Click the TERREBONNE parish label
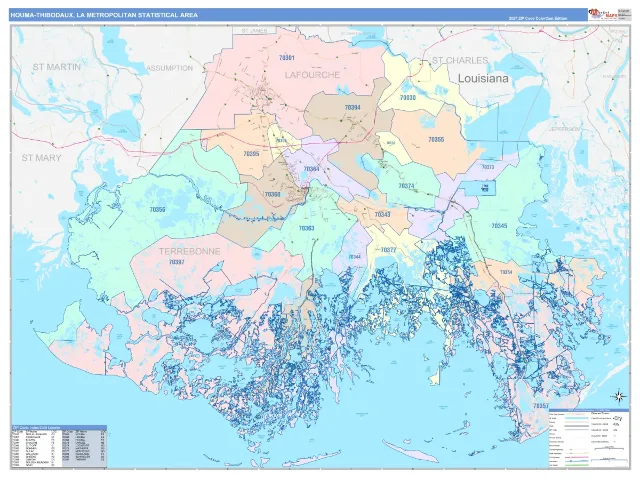640x480 pixels. click(x=189, y=251)
